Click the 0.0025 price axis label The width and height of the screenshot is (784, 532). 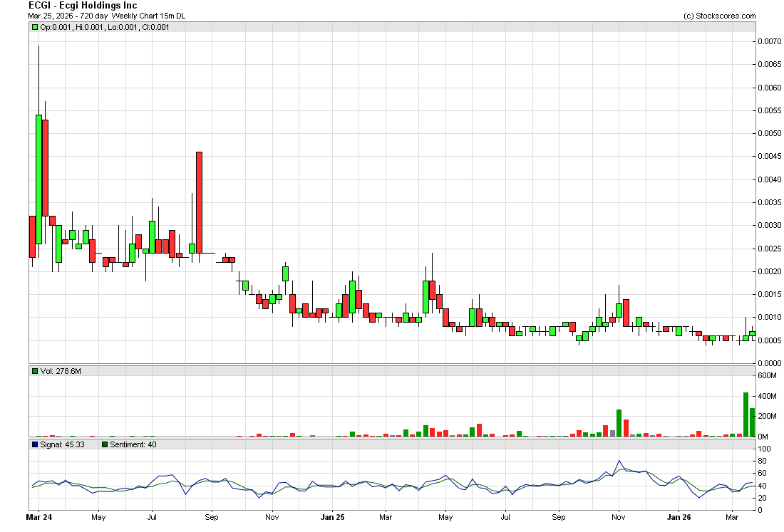coord(769,249)
